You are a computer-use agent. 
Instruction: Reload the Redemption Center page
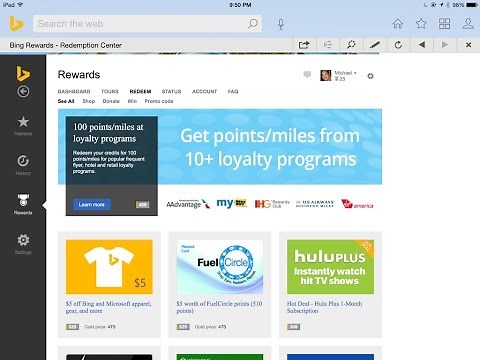coord(398,45)
